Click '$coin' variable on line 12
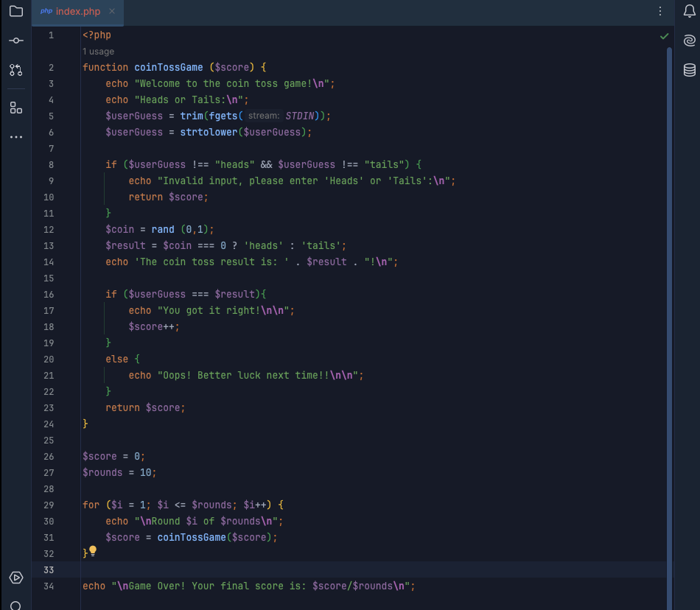This screenshot has height=610, width=700. 119,229
